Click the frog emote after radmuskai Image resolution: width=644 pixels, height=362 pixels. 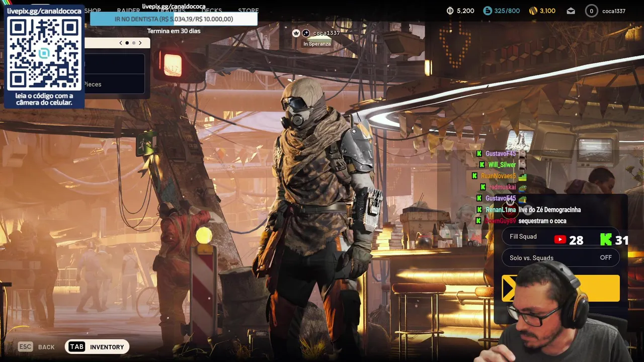pos(522,188)
